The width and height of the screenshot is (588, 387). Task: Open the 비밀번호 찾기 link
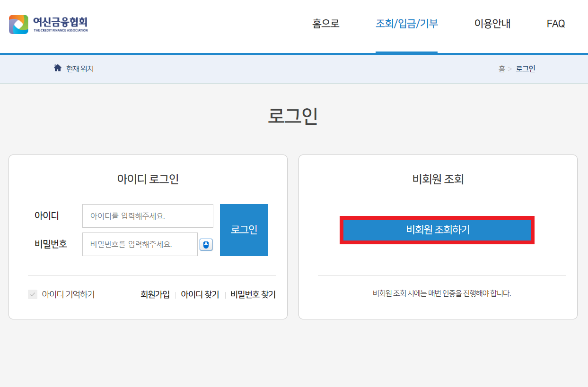click(253, 294)
